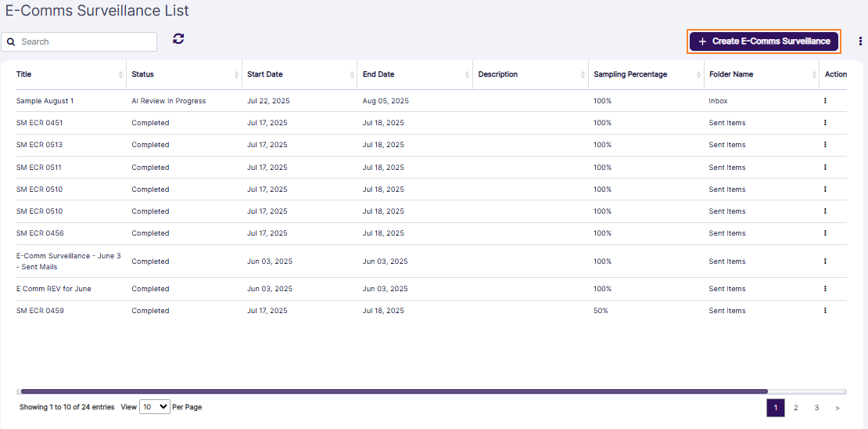Open action menu for SM ECR 0513
This screenshot has width=868, height=429.
click(x=825, y=145)
